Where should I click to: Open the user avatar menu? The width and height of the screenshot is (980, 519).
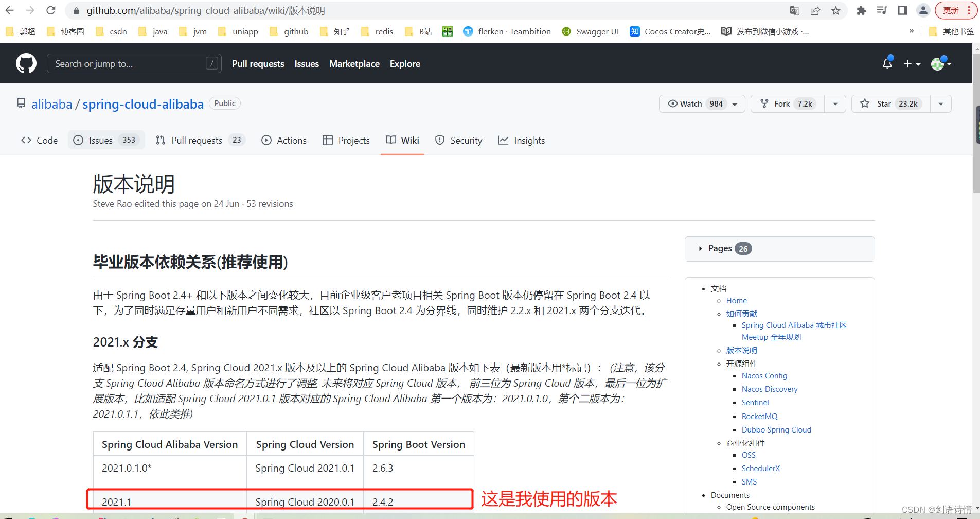[x=941, y=63]
